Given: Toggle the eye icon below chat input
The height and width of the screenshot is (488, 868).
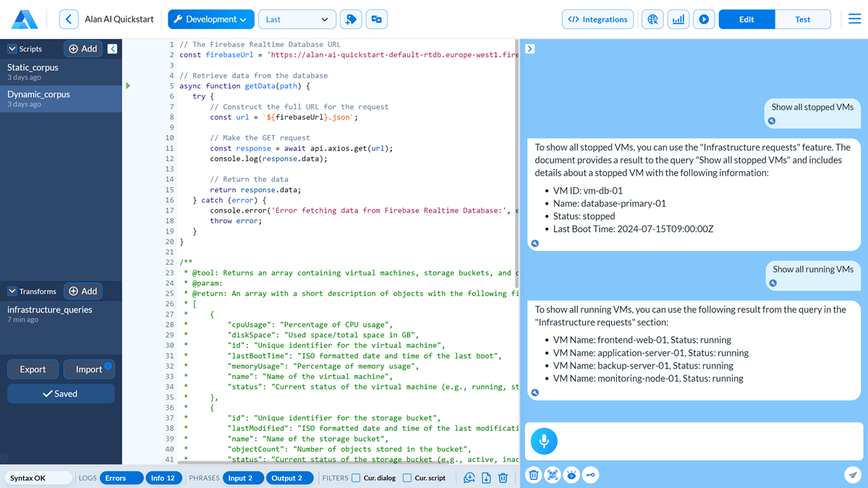Looking at the screenshot, I should [571, 475].
